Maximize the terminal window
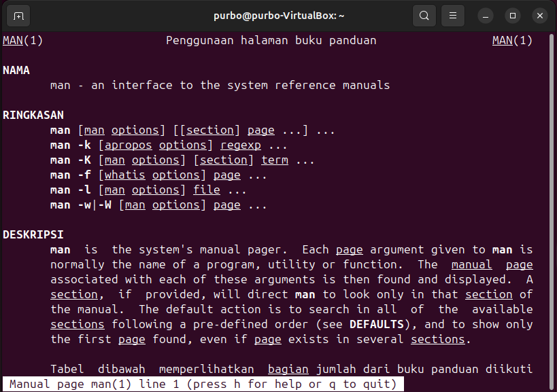Screen dimensions: 557x392 pyautogui.click(x=513, y=16)
